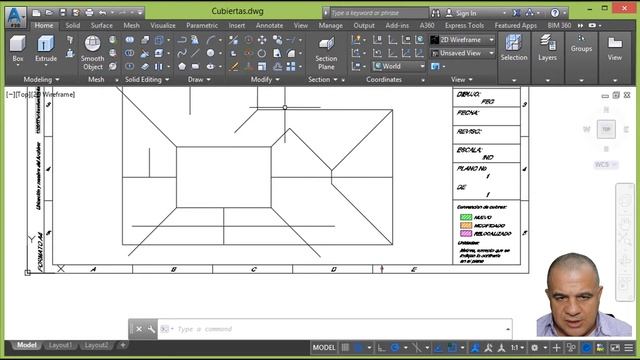Toggle Snap mode in status bar

pos(358,348)
